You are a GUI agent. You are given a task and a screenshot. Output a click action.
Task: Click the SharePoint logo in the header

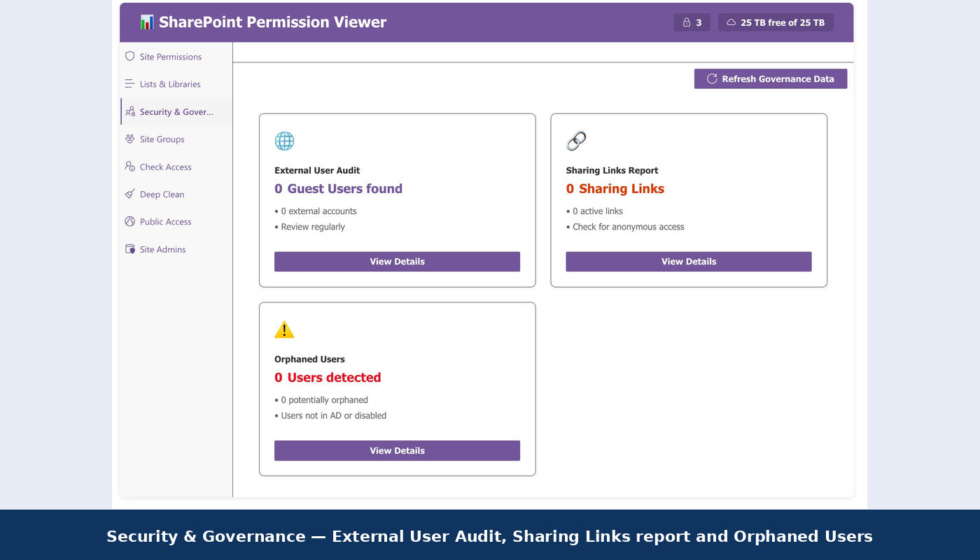[146, 22]
